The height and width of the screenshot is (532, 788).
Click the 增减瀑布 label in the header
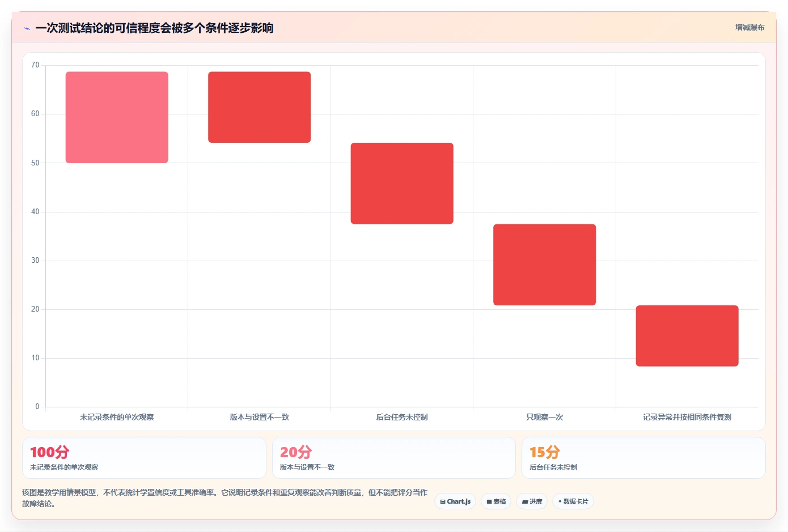click(749, 27)
